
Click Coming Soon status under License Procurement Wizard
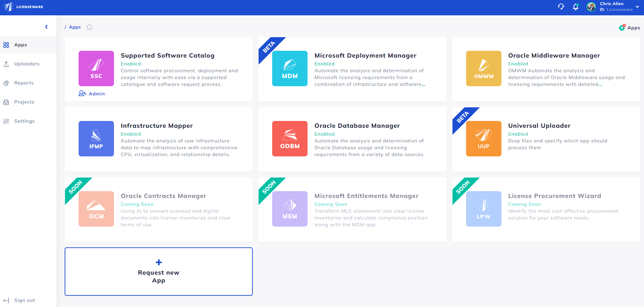coord(525,204)
